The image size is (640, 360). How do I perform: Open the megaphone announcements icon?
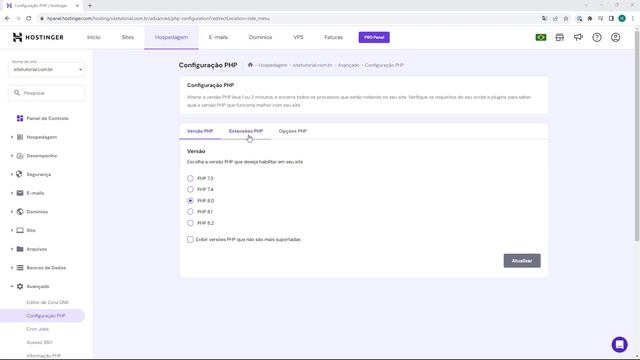click(x=578, y=38)
